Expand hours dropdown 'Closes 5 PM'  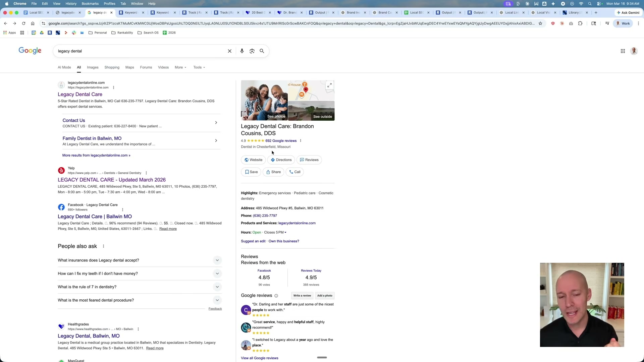tap(275, 232)
